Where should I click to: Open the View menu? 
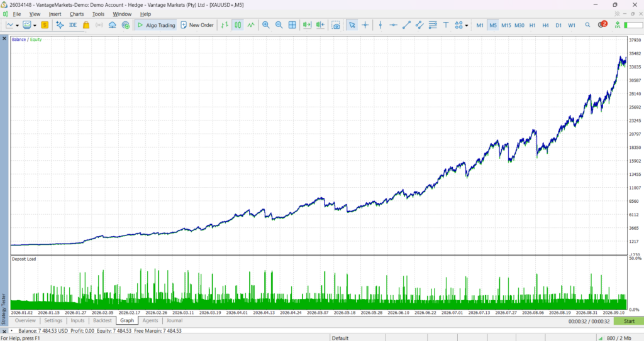coord(35,14)
